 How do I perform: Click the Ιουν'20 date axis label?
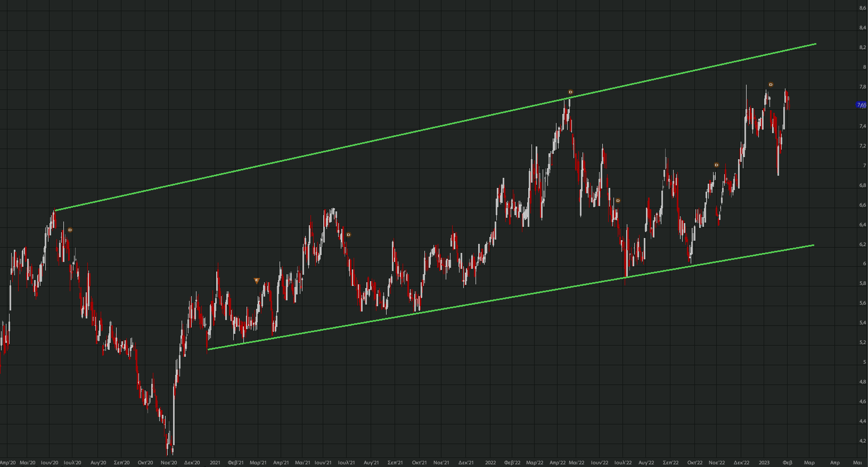(x=50, y=463)
